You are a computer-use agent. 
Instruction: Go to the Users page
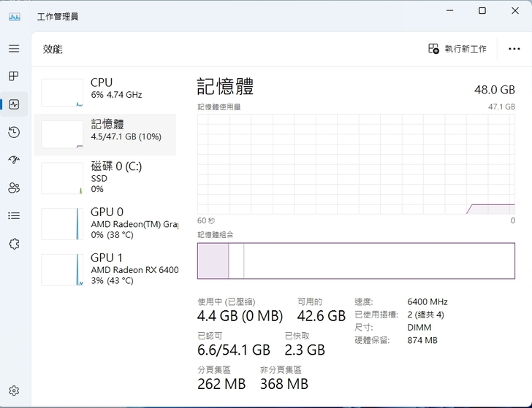(14, 188)
